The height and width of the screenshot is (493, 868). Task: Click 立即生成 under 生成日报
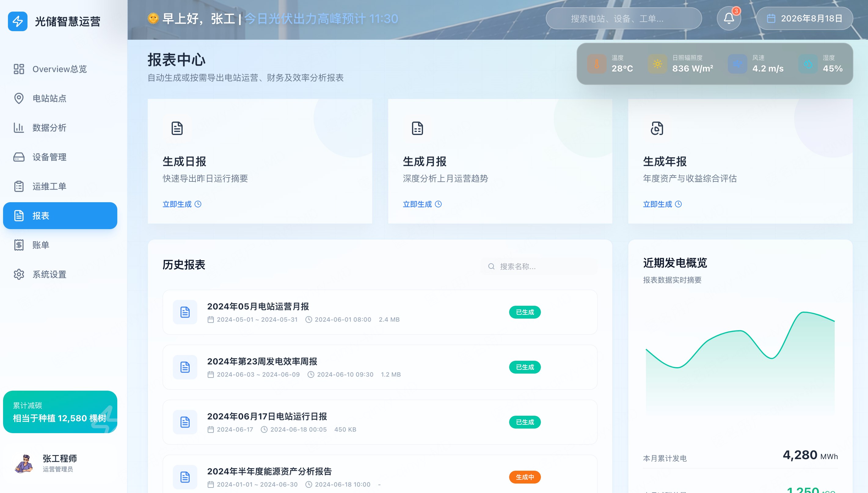coord(182,204)
